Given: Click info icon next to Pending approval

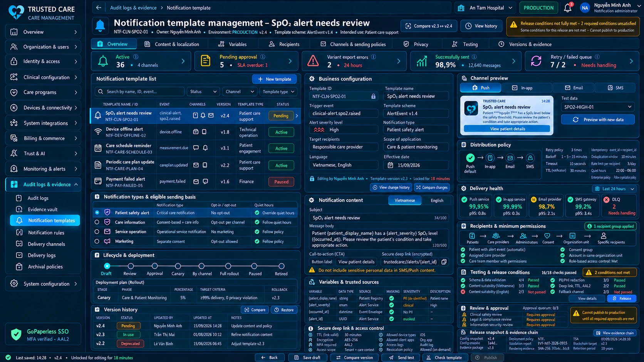Looking at the screenshot, I should pos(263,57).
